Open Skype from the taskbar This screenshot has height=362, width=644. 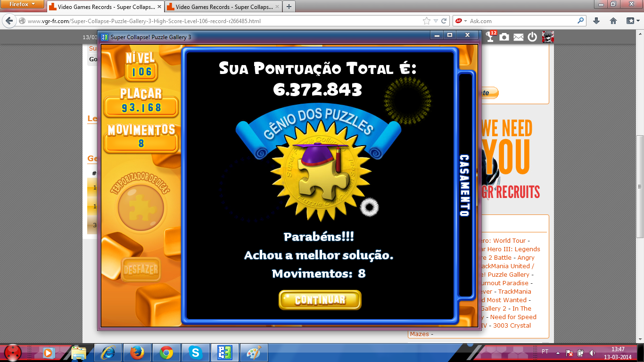[x=195, y=352]
